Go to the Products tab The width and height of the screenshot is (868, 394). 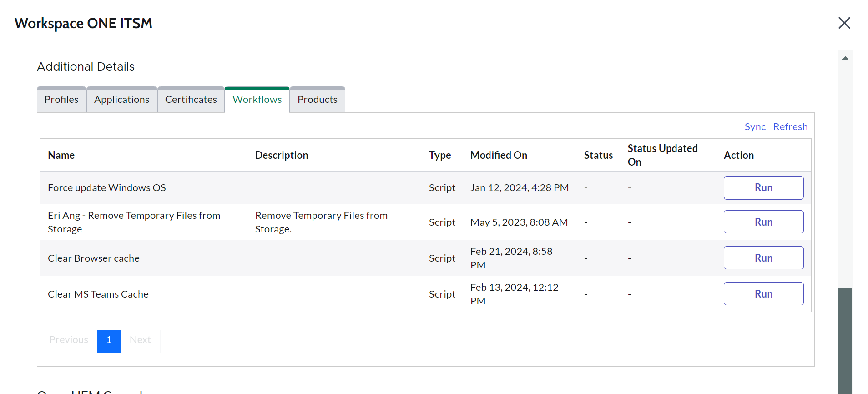317,100
